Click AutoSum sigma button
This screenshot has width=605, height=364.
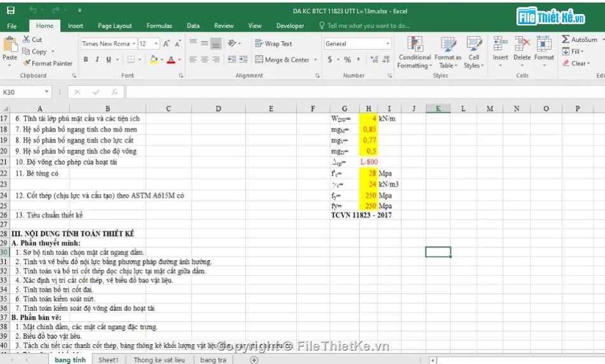tap(580, 39)
